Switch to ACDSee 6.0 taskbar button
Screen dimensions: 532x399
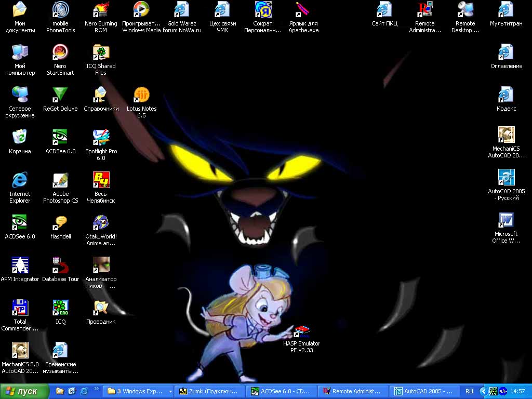281,391
